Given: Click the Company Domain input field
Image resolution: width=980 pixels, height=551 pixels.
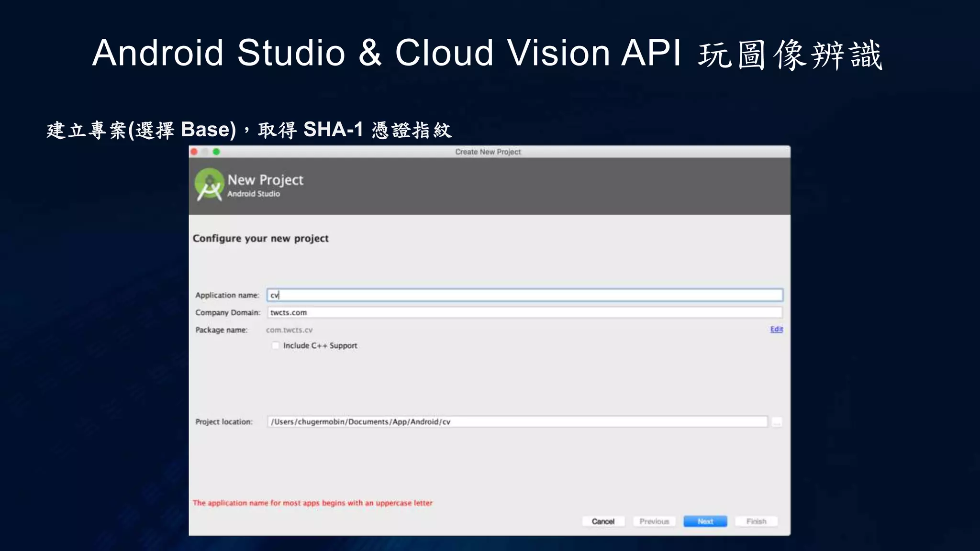Looking at the screenshot, I should coord(525,312).
